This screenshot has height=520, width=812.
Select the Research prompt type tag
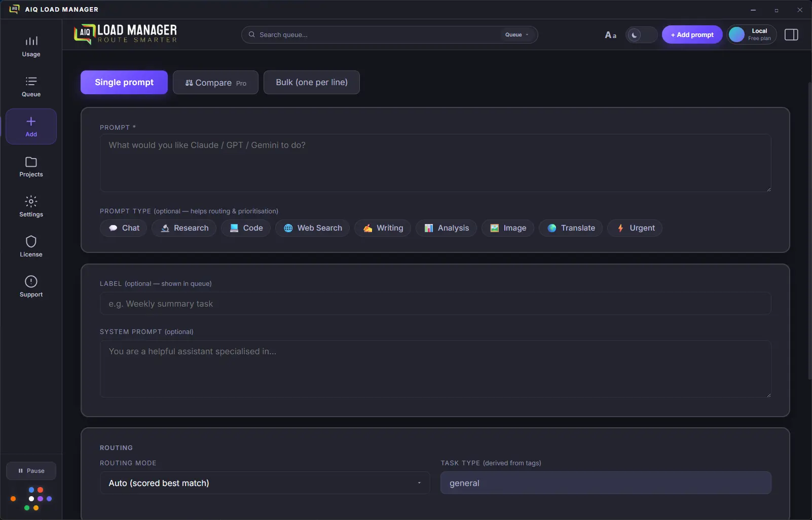pos(184,228)
